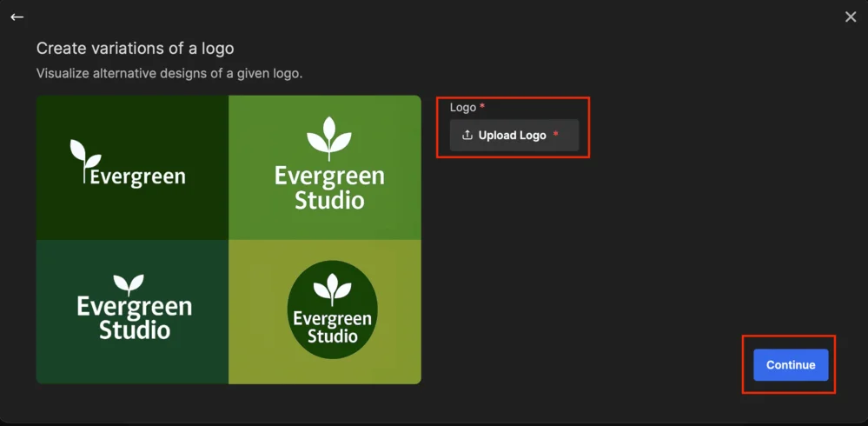Click the red asterisk beside Logo label

pos(482,107)
